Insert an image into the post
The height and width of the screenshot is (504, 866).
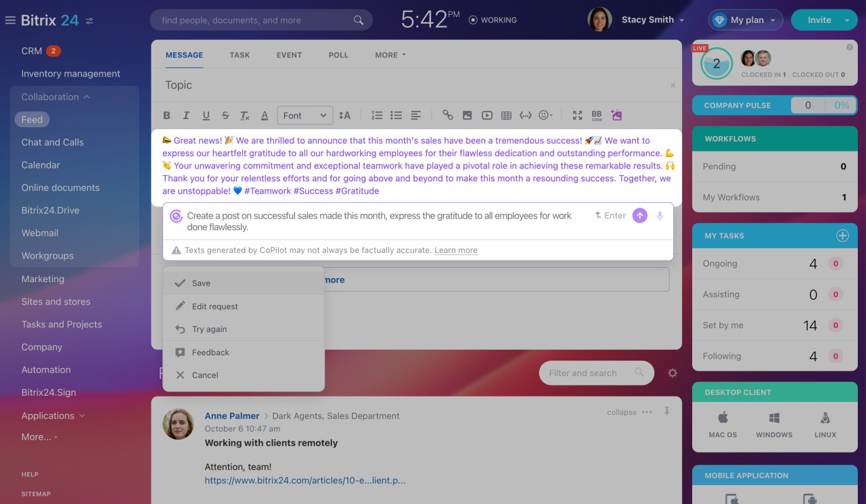pos(467,116)
